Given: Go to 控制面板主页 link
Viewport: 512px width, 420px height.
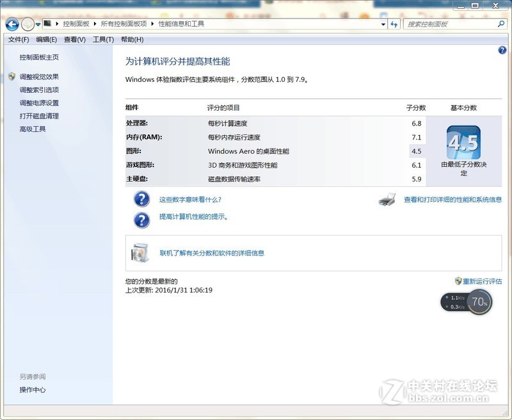Looking at the screenshot, I should pyautogui.click(x=39, y=57).
